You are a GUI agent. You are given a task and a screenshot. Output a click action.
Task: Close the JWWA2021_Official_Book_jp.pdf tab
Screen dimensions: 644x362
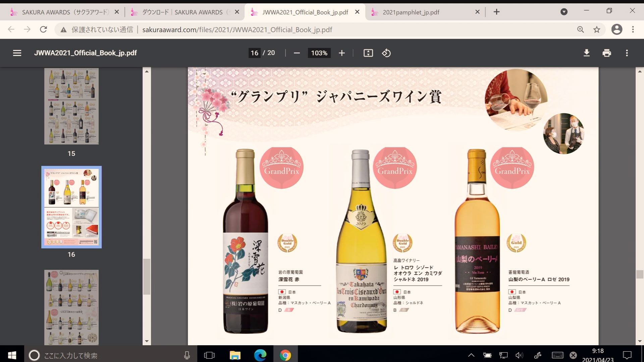coord(357,12)
